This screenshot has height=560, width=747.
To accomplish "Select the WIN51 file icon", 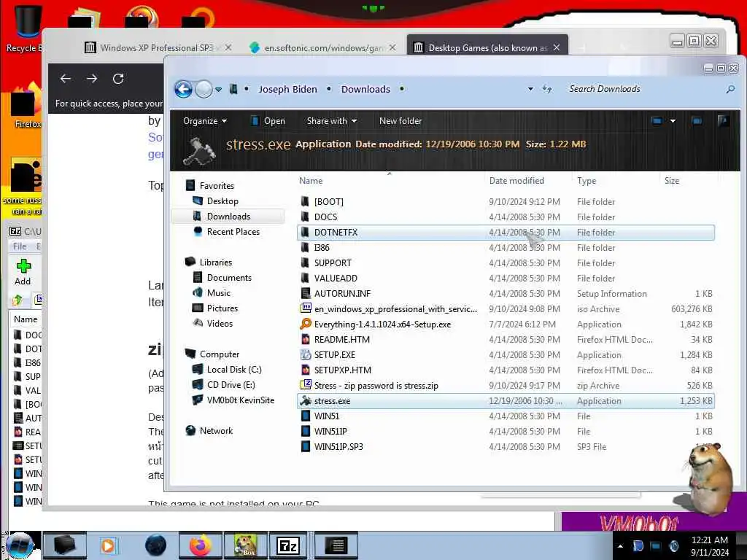I will point(306,416).
